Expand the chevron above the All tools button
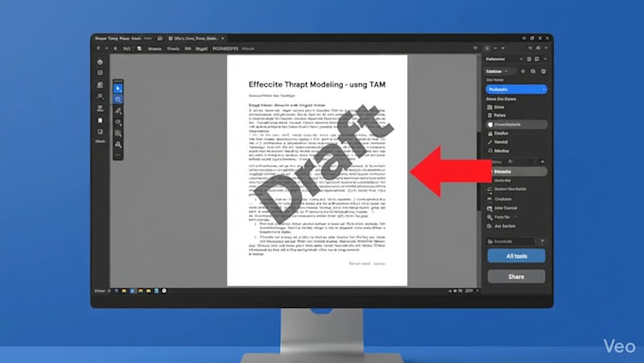The height and width of the screenshot is (363, 644). coord(542,242)
